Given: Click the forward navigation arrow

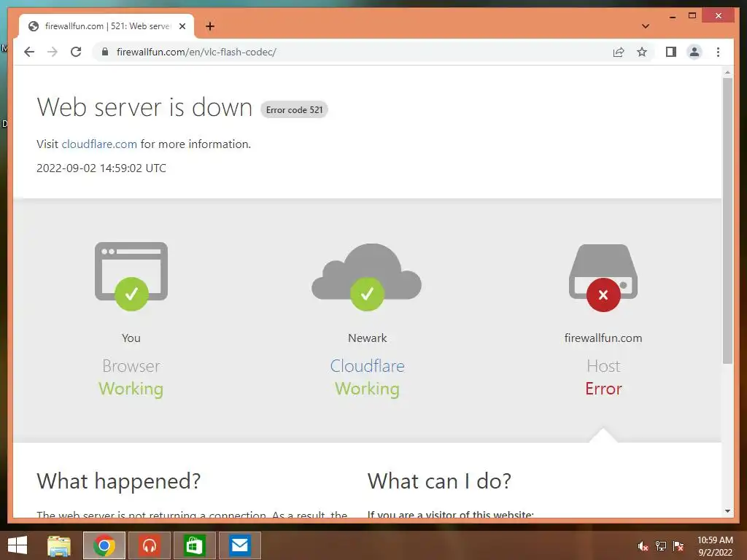Looking at the screenshot, I should point(53,52).
